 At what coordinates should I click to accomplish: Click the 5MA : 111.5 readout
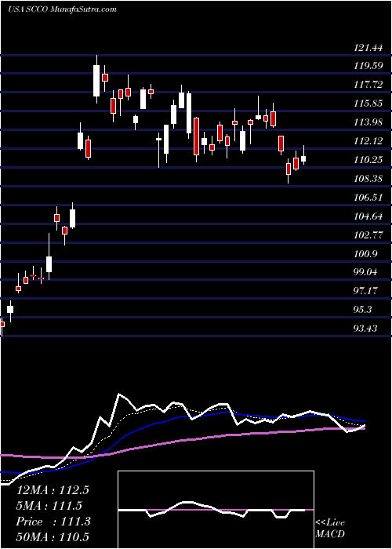49,506
